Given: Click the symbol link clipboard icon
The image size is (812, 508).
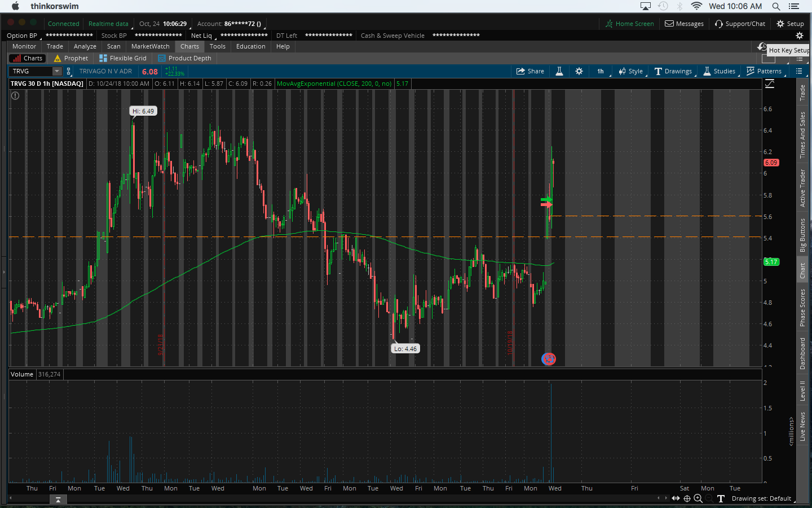Looking at the screenshot, I should 69,71.
